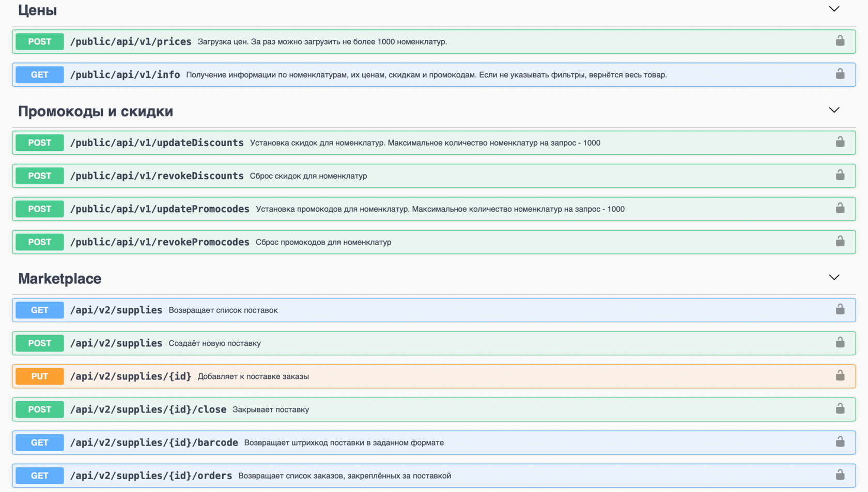This screenshot has height=492, width=868.
Task: Click lock icon on supplies/{id}/barcode row
Action: tap(840, 441)
